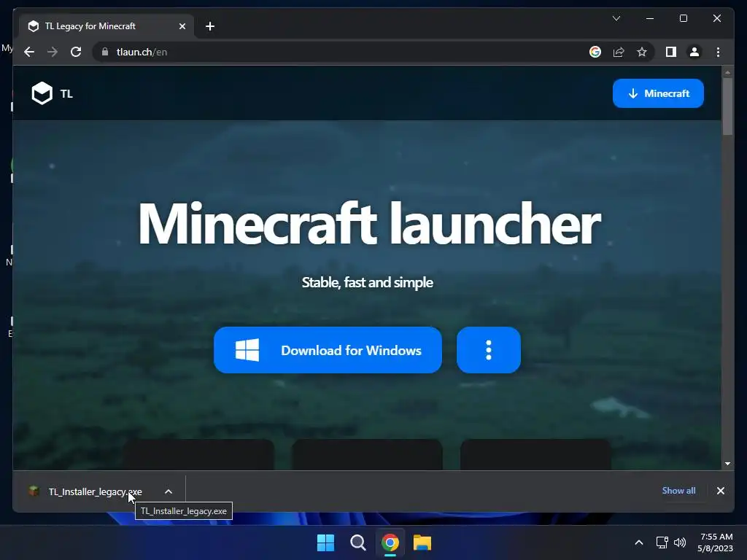Maximize the Chrome window
Viewport: 747px width, 560px height.
(x=683, y=18)
